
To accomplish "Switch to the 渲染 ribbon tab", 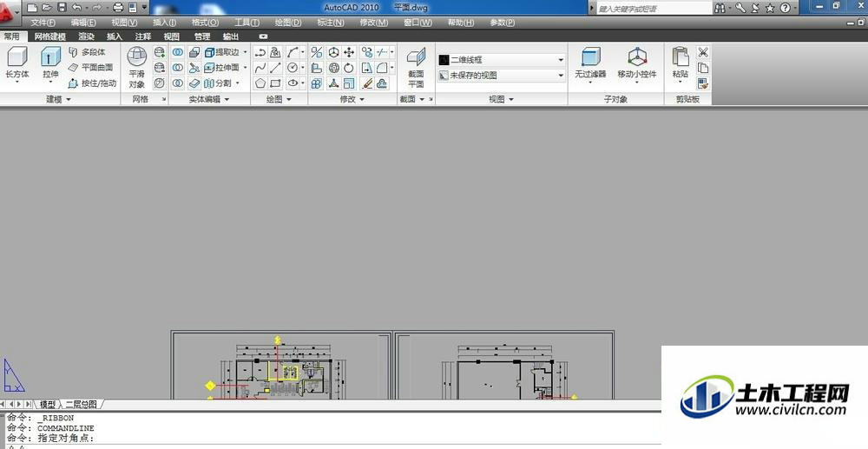I will point(86,36).
